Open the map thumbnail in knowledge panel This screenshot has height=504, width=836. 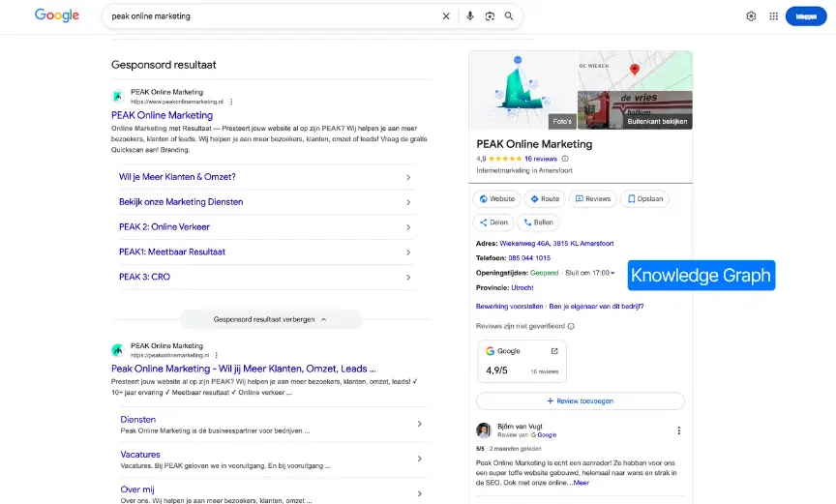click(x=635, y=71)
